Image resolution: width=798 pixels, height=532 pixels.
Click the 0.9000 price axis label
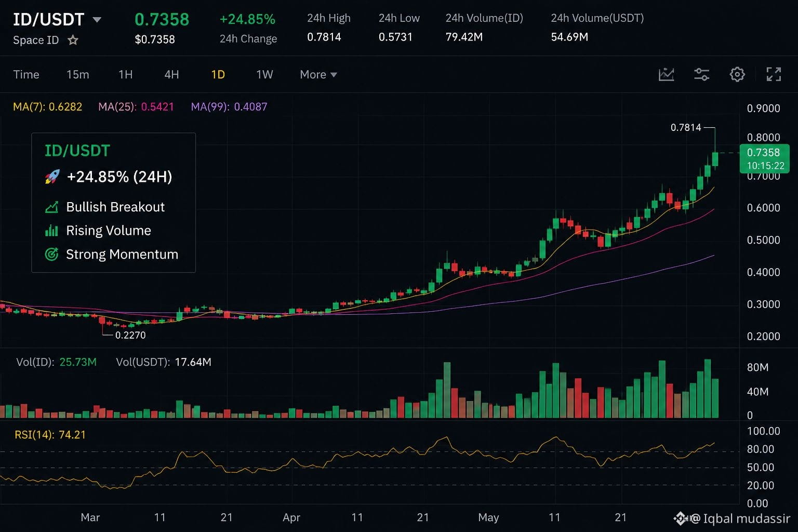(x=764, y=108)
